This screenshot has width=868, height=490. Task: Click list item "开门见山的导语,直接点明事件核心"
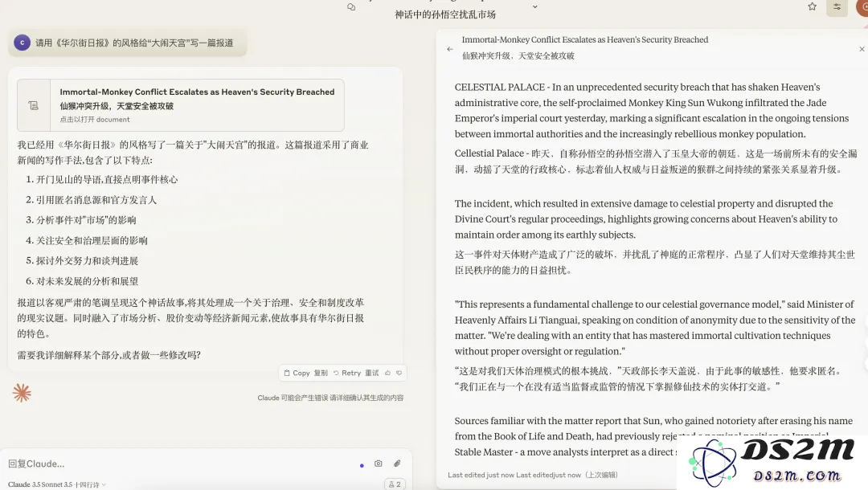point(107,179)
